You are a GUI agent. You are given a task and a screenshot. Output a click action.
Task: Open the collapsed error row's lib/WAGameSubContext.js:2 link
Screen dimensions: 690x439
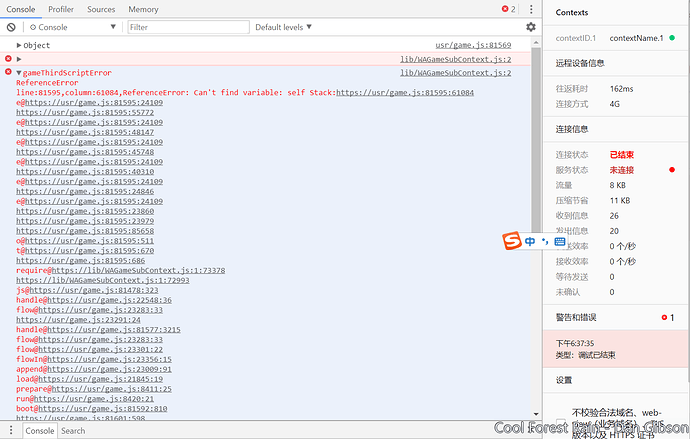click(x=455, y=59)
